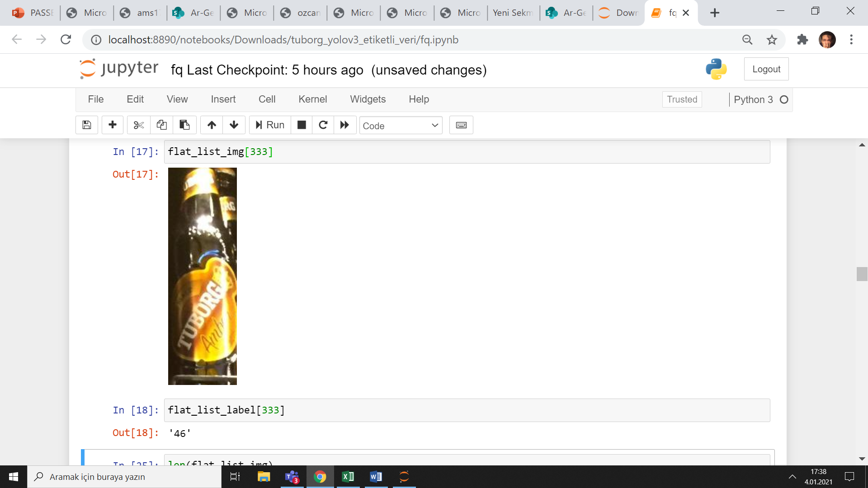The width and height of the screenshot is (868, 488).
Task: Copy the selected cell
Action: point(161,125)
